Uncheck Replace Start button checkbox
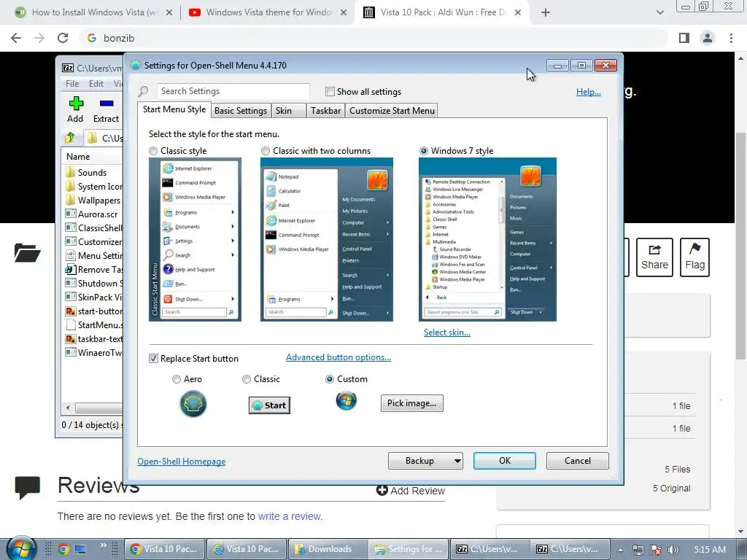 point(153,359)
